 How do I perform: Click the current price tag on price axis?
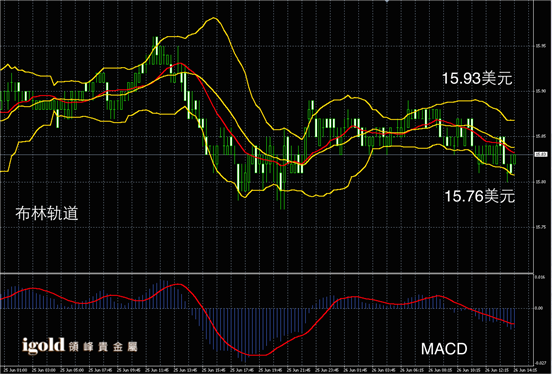[540, 154]
